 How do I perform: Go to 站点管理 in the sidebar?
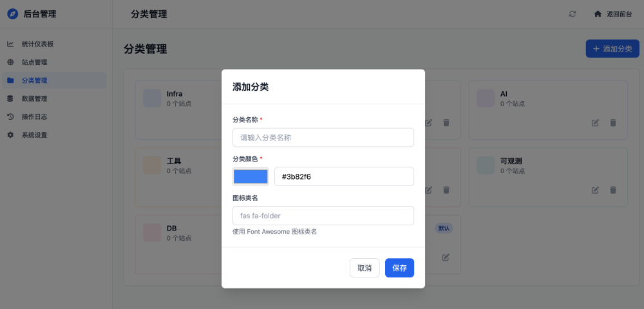(x=54, y=62)
